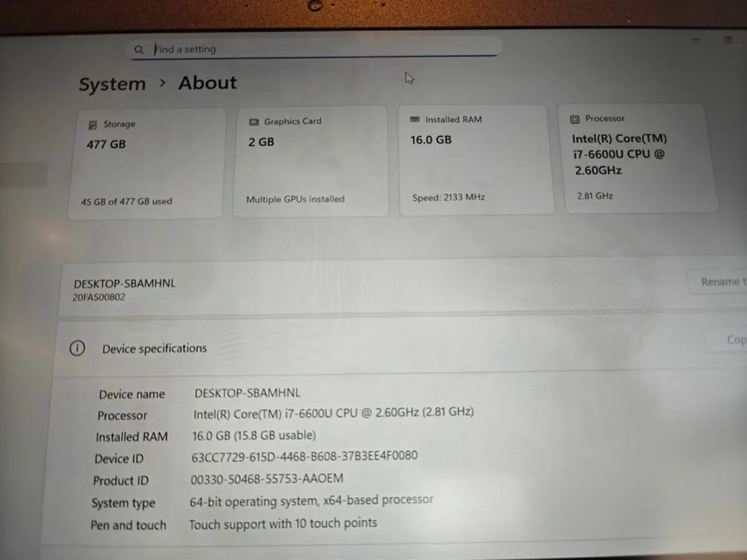Click the Graphics Card icon
The image size is (747, 560).
[253, 121]
